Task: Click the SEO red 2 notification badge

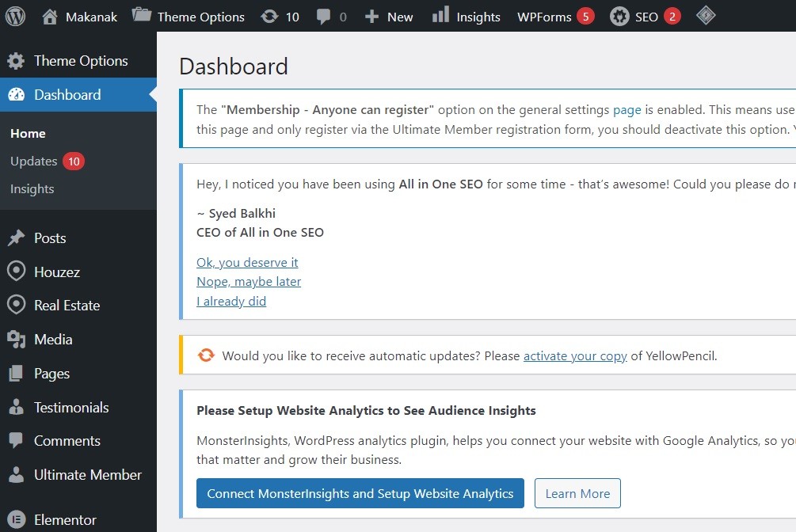Action: pos(672,17)
